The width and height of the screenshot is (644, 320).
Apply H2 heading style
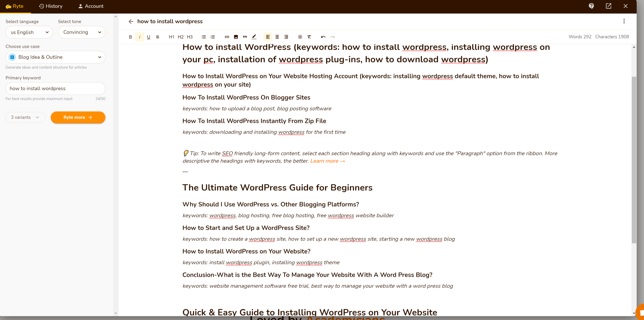(x=181, y=37)
